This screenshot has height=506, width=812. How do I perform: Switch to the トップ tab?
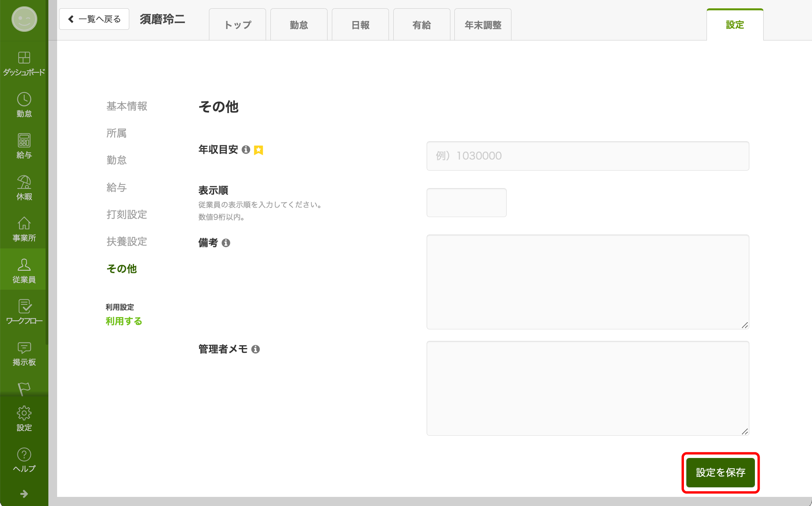[237, 25]
